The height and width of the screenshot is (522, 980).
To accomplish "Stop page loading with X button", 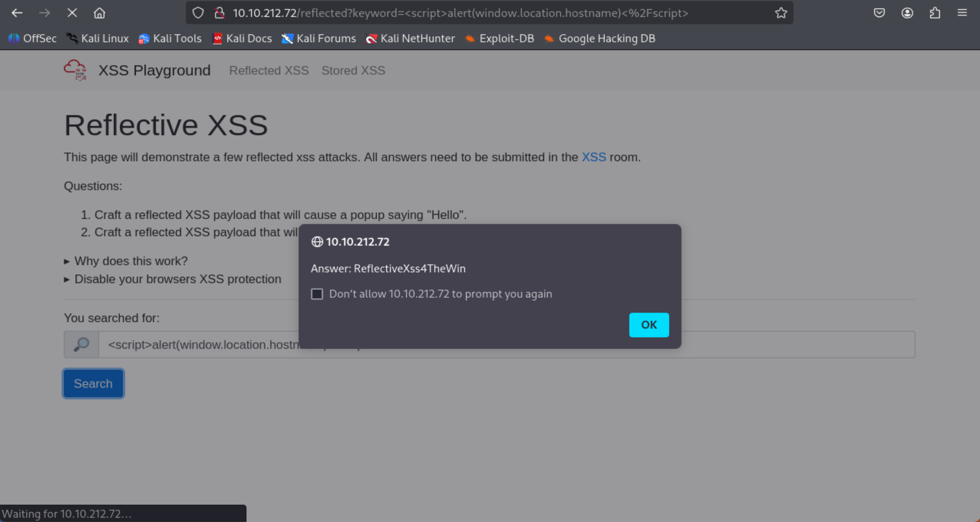I will click(72, 13).
